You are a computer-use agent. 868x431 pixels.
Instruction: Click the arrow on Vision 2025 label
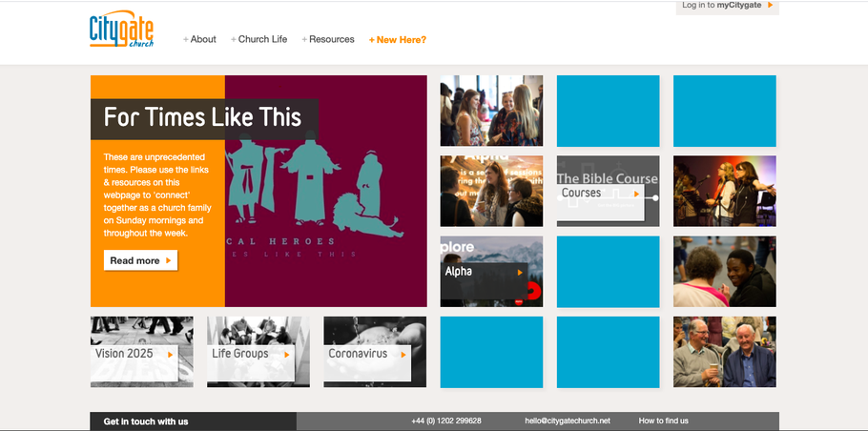[x=171, y=355]
